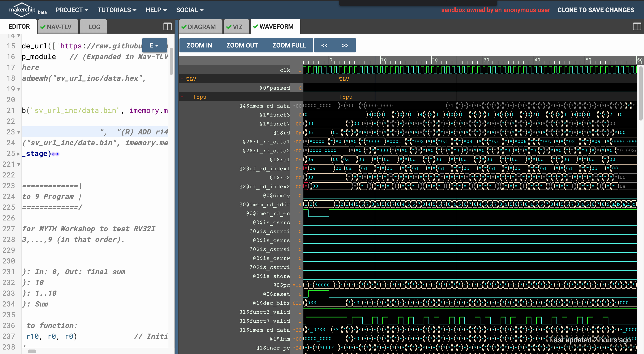Select the @0$is_store signal label

click(271, 276)
